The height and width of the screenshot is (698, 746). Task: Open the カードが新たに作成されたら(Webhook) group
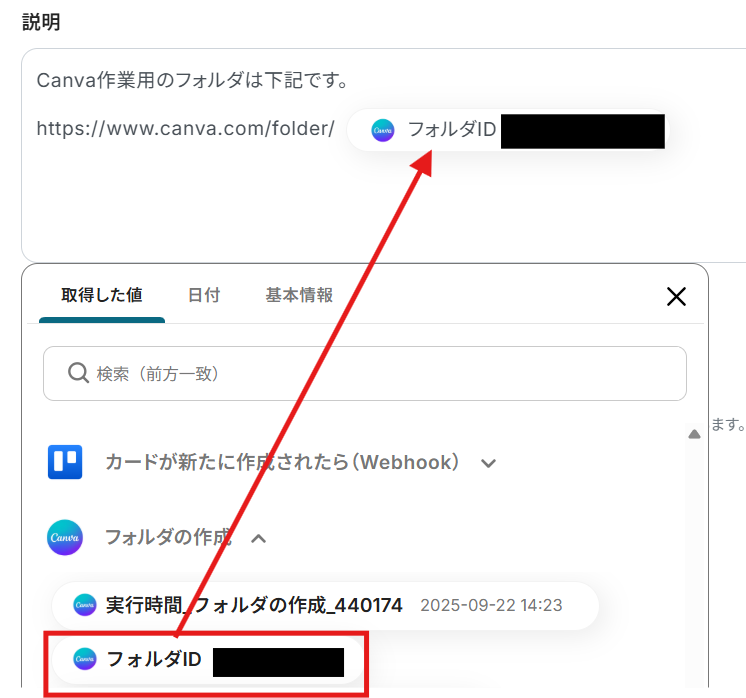click(282, 462)
